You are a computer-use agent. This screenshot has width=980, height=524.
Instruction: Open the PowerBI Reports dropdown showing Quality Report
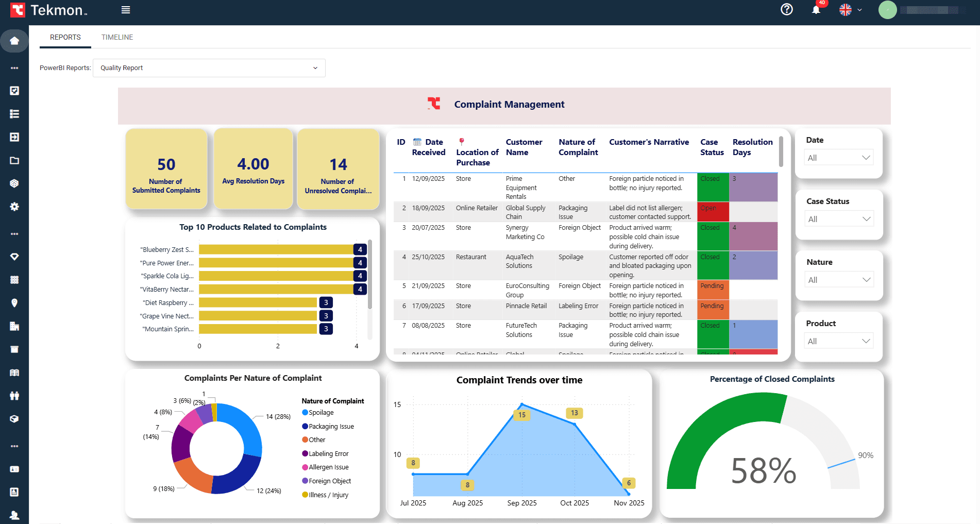[x=209, y=67]
